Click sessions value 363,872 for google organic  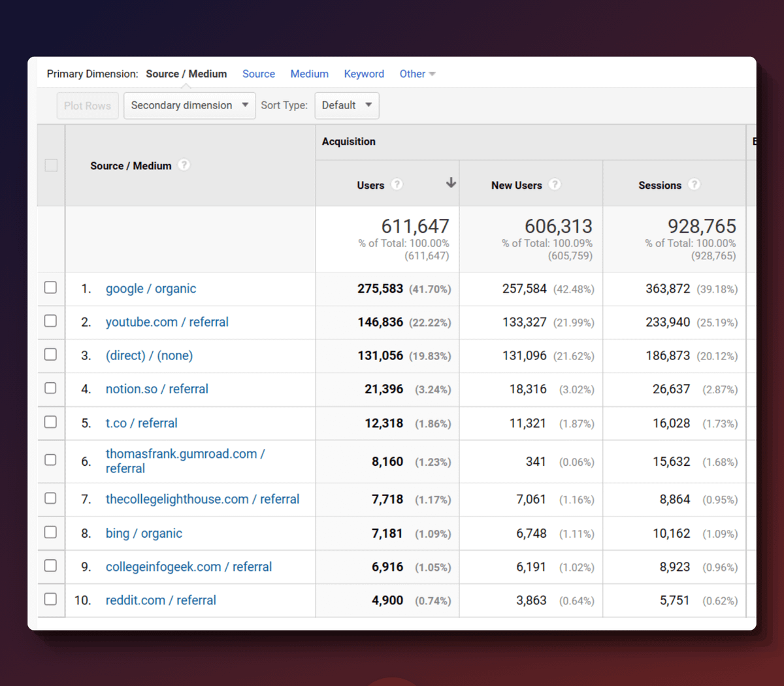pyautogui.click(x=668, y=289)
